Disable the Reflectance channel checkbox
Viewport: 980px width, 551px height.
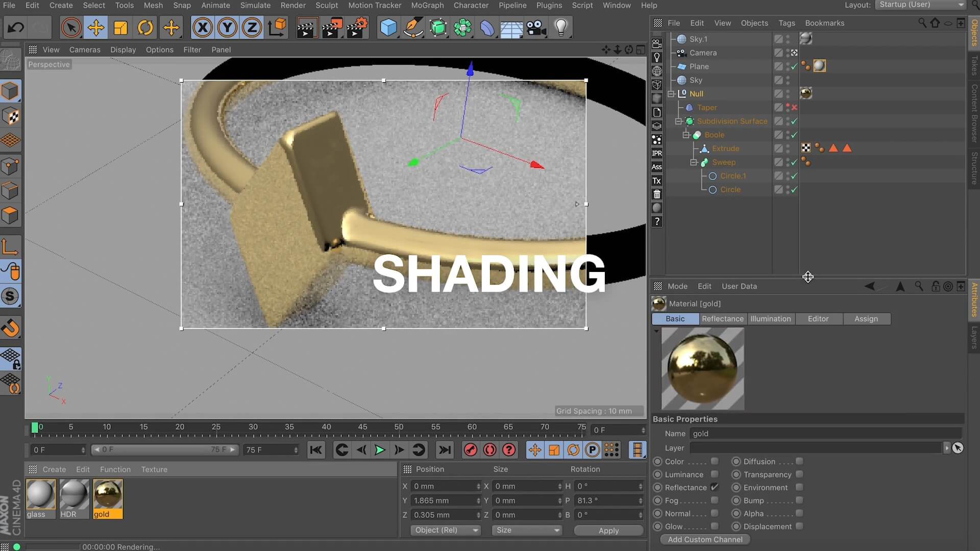point(715,487)
